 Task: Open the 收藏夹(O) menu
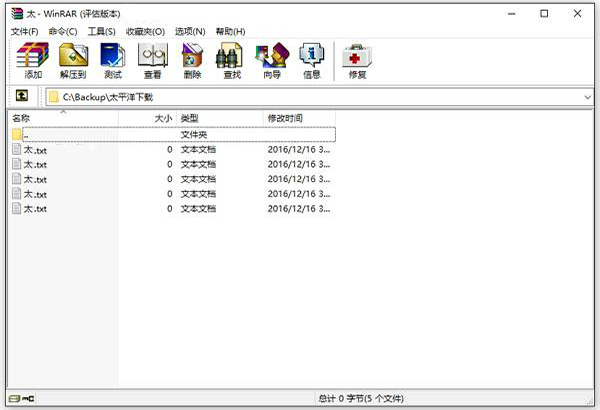[145, 31]
